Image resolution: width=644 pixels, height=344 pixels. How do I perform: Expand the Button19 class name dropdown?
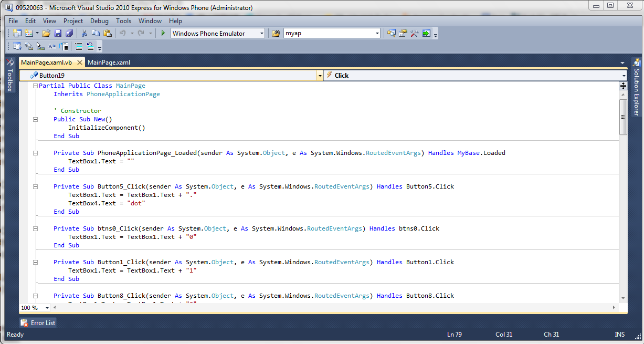(x=320, y=76)
